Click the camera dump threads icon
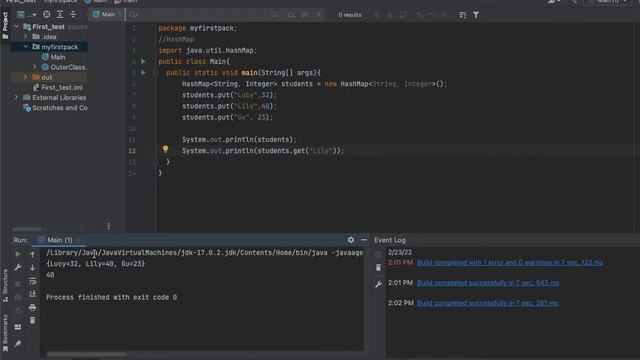The height and width of the screenshot is (360, 640). pos(18,298)
